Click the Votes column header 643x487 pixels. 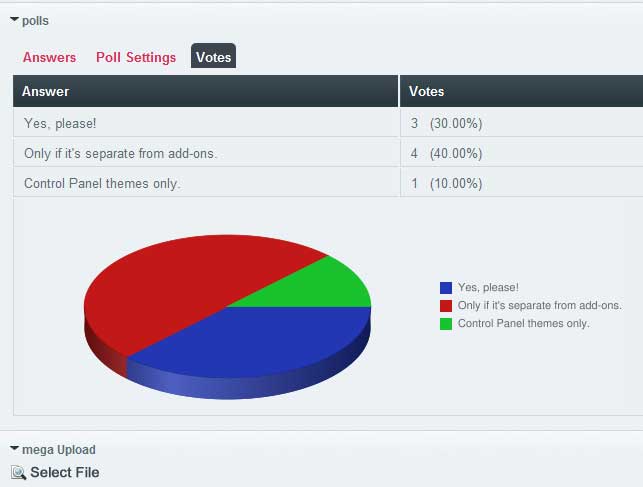522,91
